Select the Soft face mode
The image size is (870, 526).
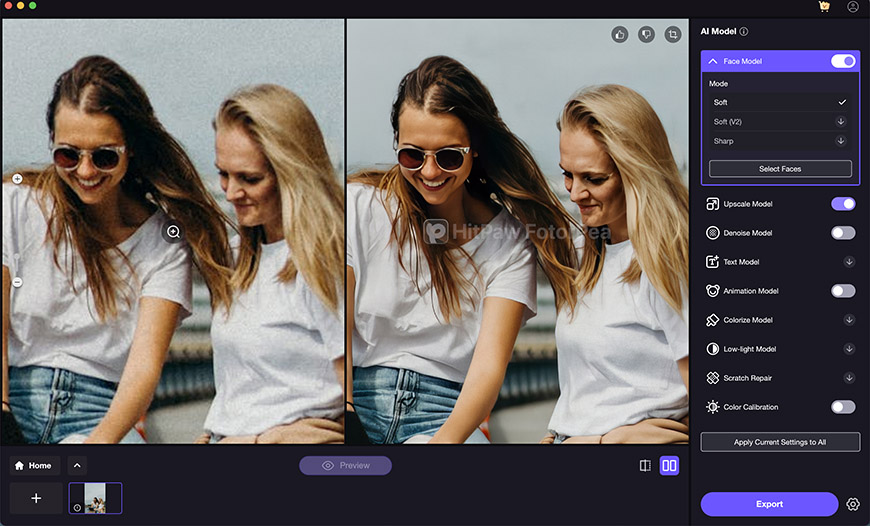point(780,102)
